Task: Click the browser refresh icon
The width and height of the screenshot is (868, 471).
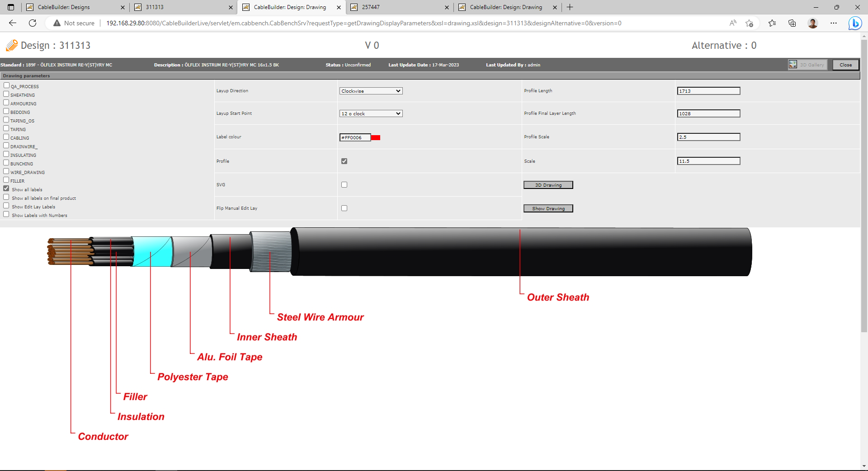Action: pyautogui.click(x=33, y=23)
